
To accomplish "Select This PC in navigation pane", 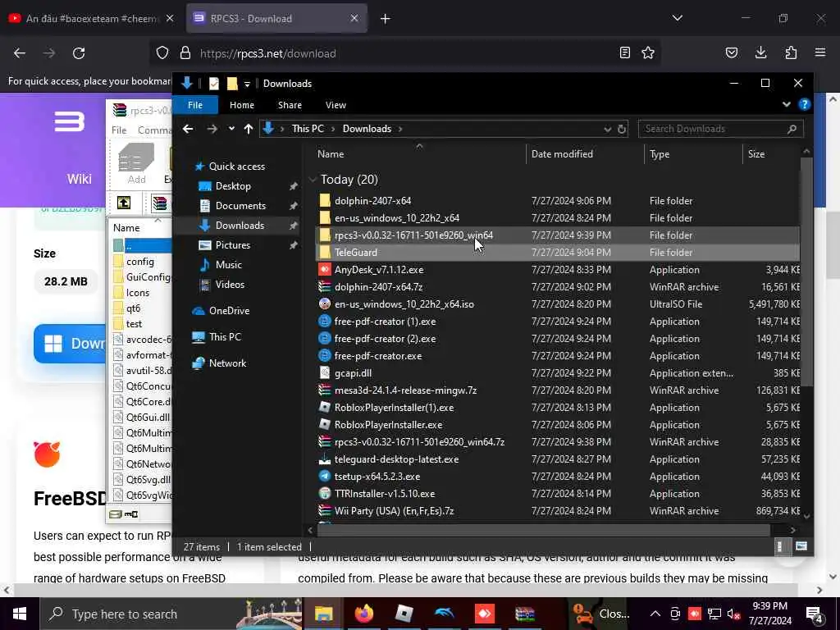I will pyautogui.click(x=225, y=337).
